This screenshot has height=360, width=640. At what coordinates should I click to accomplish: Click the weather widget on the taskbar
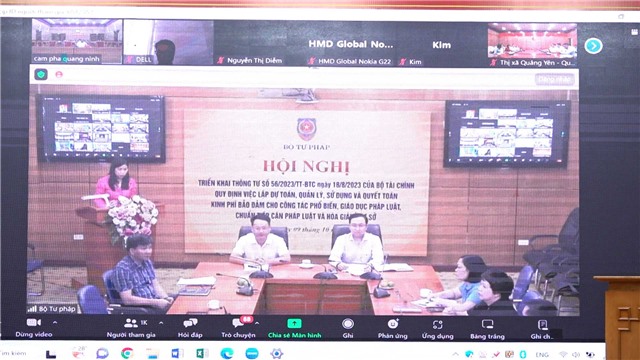coord(78,353)
